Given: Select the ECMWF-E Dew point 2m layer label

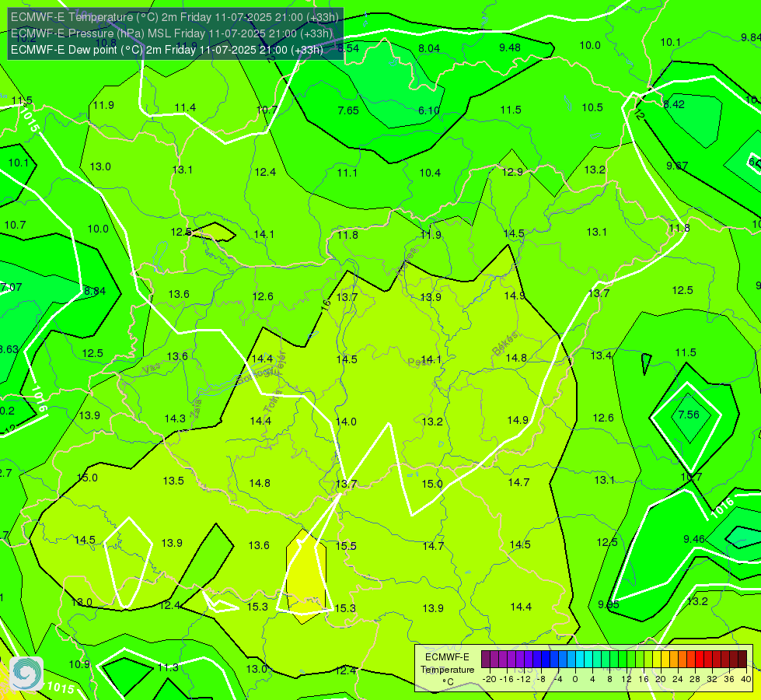Looking at the screenshot, I should point(167,50).
